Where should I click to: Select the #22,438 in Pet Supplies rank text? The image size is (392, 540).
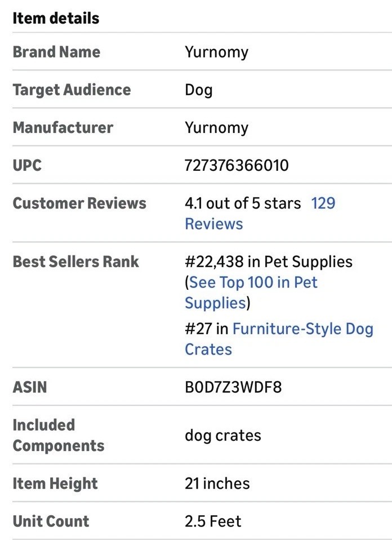click(268, 262)
